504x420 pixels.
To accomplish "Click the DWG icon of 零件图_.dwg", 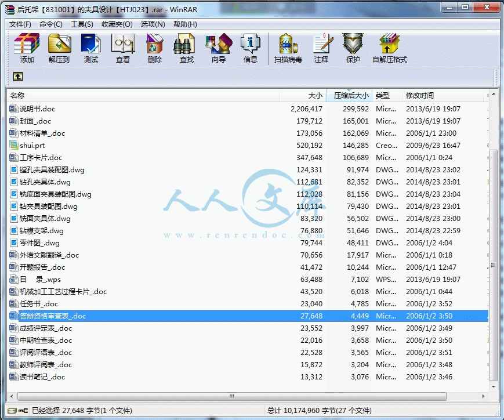I will [14, 243].
